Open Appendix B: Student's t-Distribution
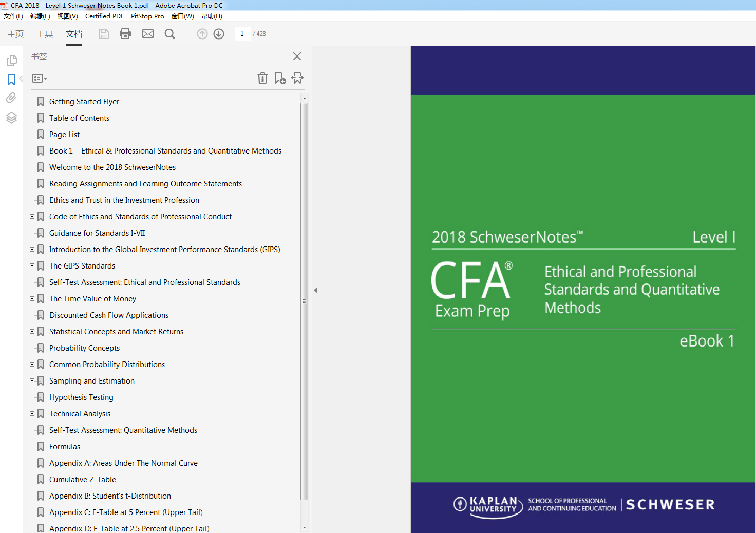 tap(110, 496)
